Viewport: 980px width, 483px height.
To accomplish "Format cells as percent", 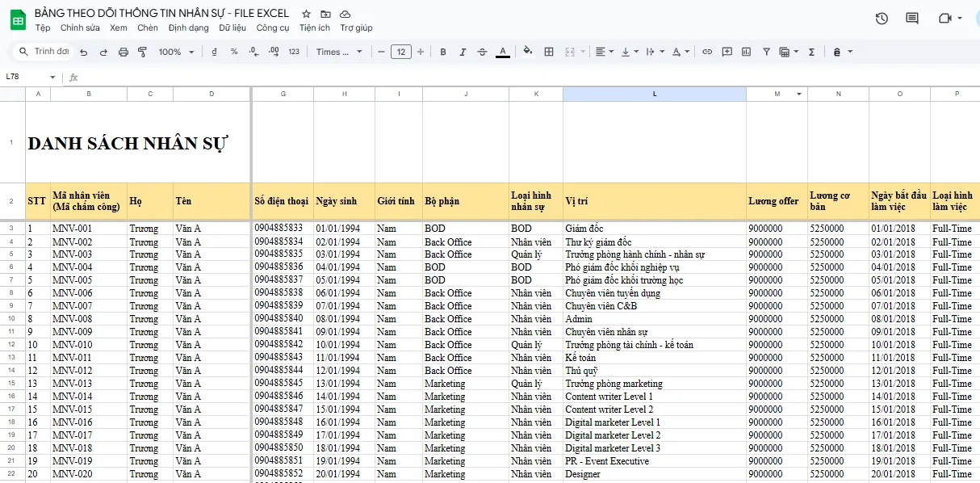I will point(234,52).
